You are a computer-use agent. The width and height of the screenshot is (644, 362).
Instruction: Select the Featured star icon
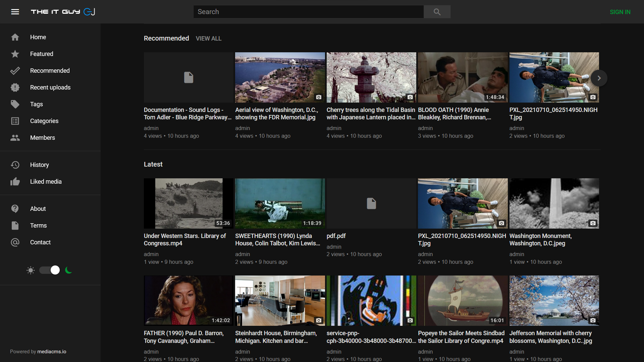tap(15, 54)
